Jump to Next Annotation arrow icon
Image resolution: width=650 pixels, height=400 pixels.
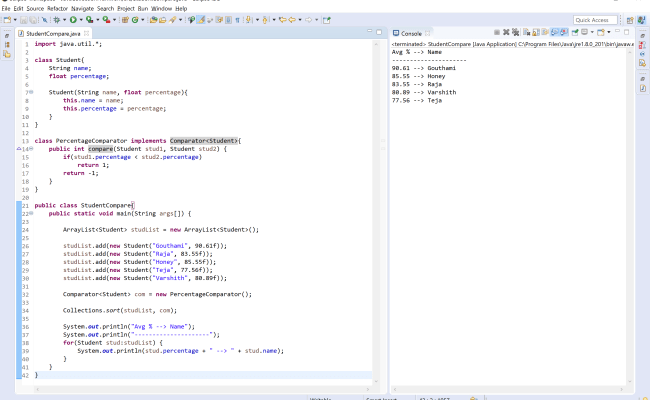(249, 20)
